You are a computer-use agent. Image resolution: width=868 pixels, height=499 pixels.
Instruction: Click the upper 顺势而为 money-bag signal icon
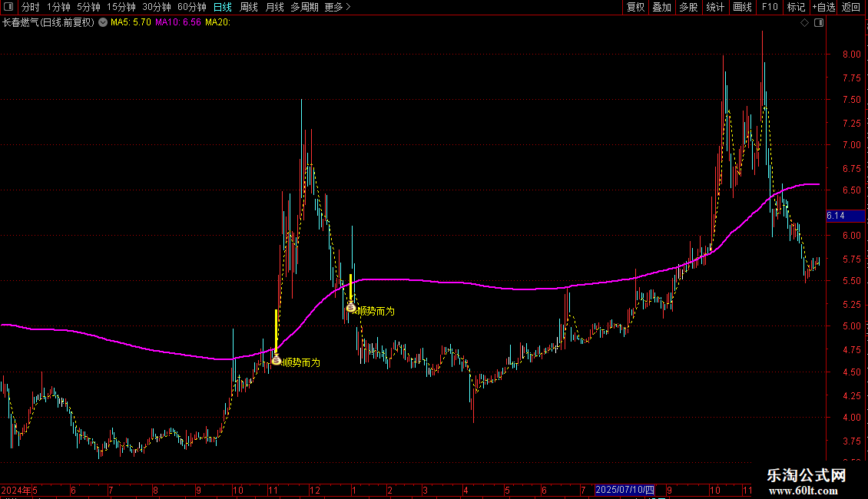(350, 307)
